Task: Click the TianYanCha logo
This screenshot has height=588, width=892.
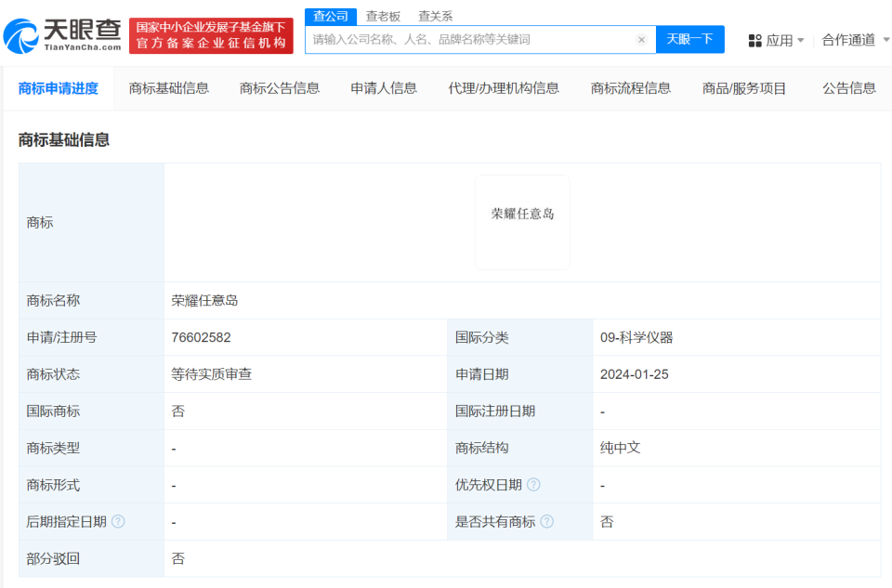Action: [62, 35]
